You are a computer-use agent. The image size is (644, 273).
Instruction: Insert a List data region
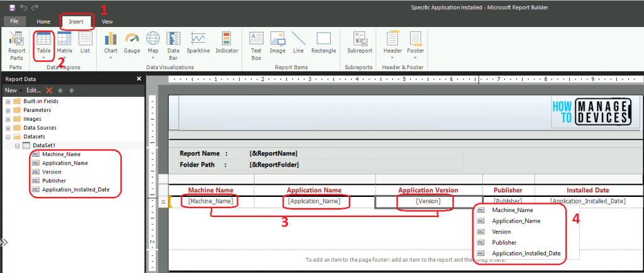pyautogui.click(x=86, y=43)
